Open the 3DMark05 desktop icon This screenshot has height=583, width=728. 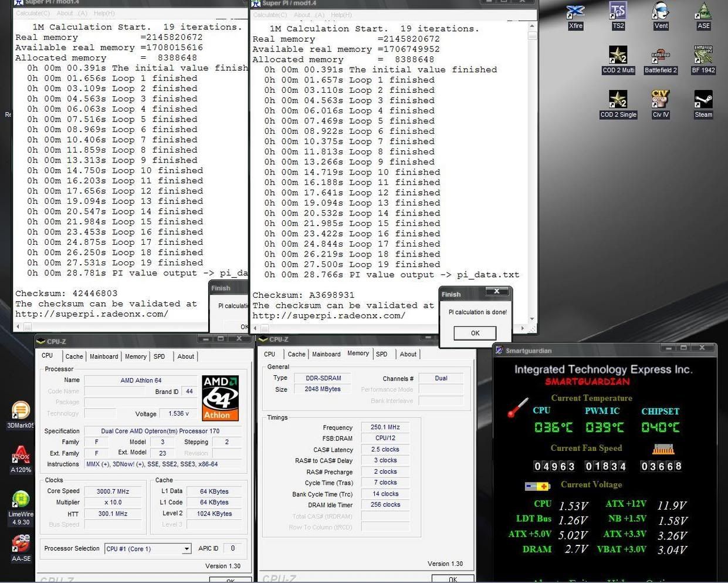click(21, 414)
